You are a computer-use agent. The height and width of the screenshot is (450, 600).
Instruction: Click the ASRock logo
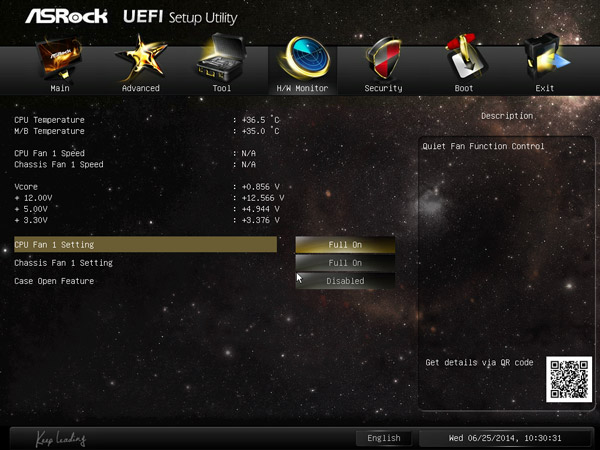[x=67, y=16]
